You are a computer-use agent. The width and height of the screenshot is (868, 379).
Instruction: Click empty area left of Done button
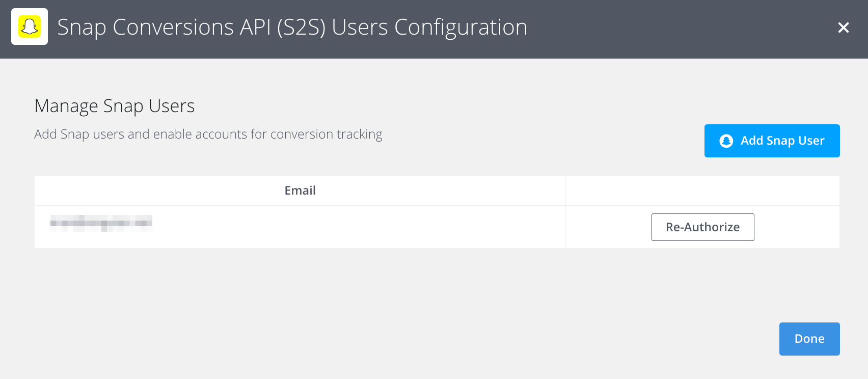(611, 339)
